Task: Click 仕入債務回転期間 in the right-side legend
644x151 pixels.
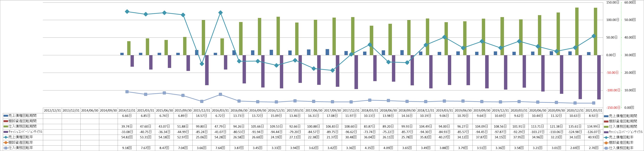Action: click(620, 127)
